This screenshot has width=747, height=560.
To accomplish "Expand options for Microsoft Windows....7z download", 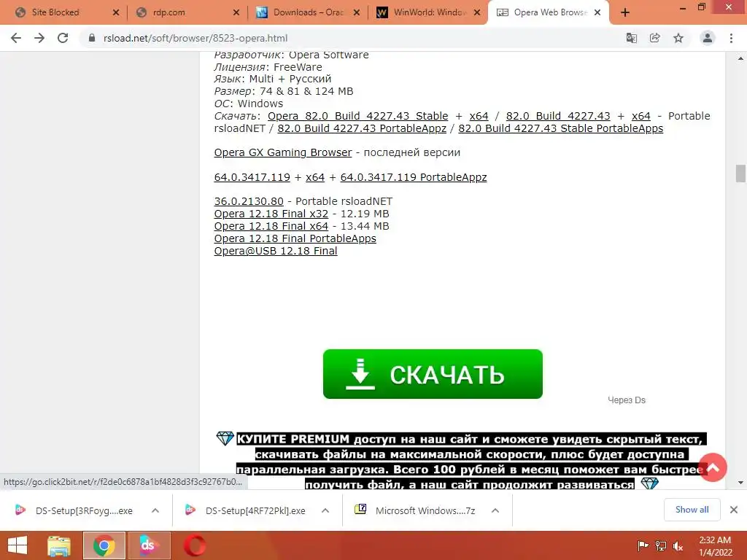I will click(495, 511).
